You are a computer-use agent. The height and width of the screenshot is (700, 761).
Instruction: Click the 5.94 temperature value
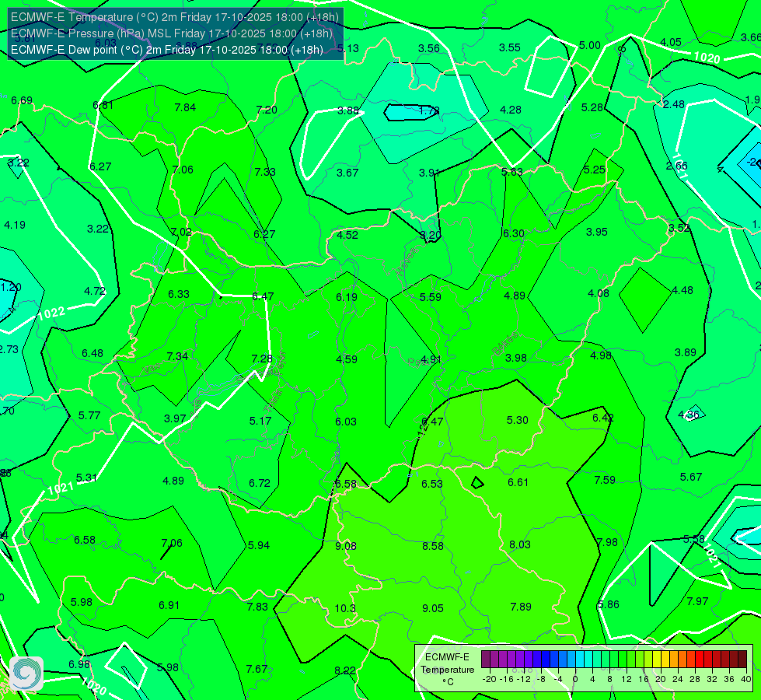259,545
